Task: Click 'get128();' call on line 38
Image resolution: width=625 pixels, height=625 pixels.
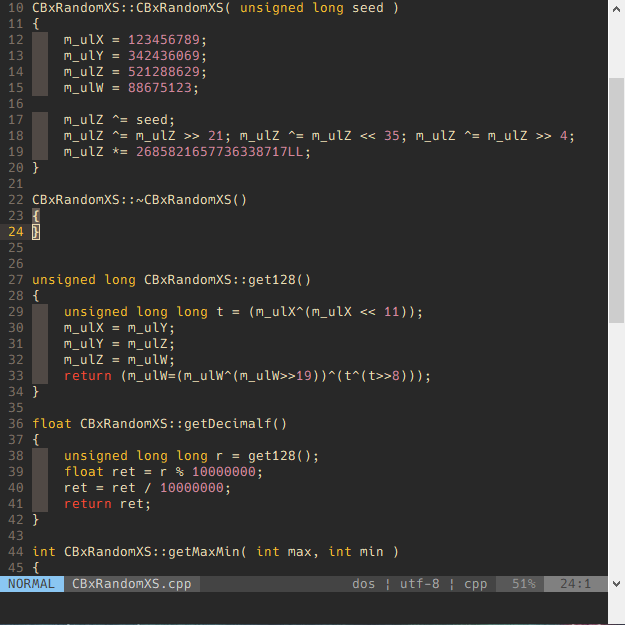Action: pyautogui.click(x=283, y=456)
